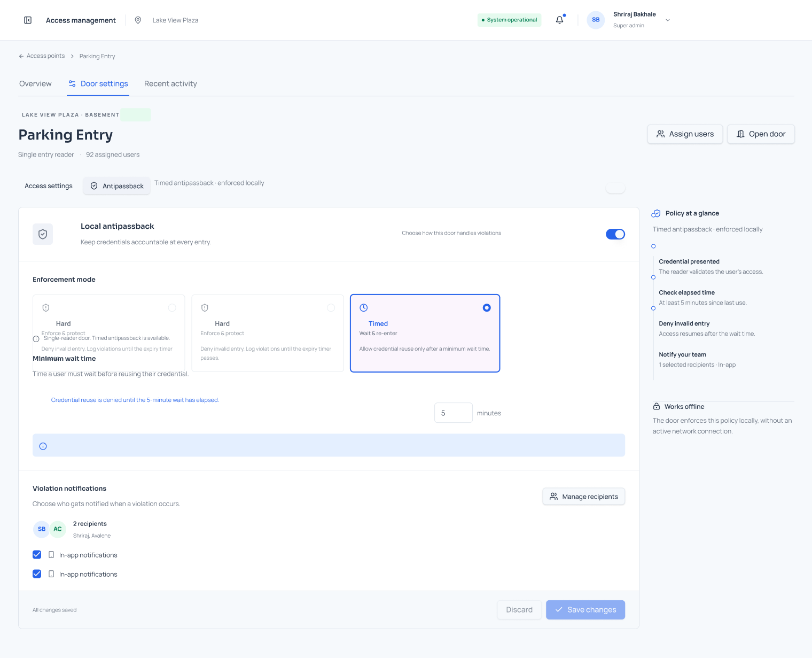The height and width of the screenshot is (658, 812).
Task: Click the SB avatar in the top header
Action: (596, 20)
